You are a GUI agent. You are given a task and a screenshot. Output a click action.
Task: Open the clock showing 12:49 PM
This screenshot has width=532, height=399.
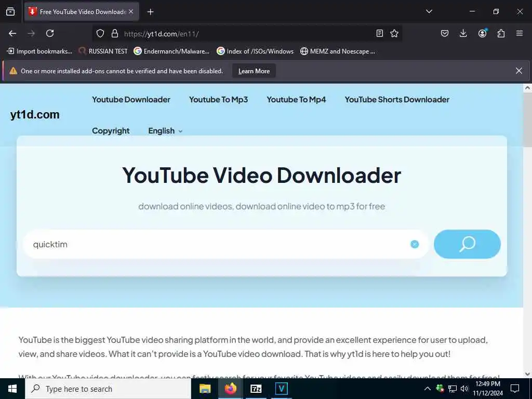(487, 389)
